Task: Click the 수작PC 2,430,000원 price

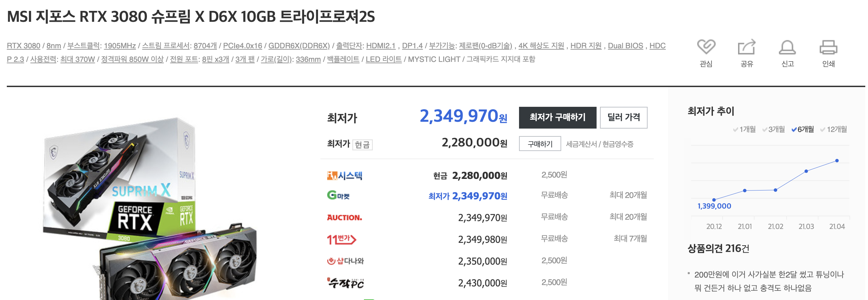Action: tap(483, 283)
